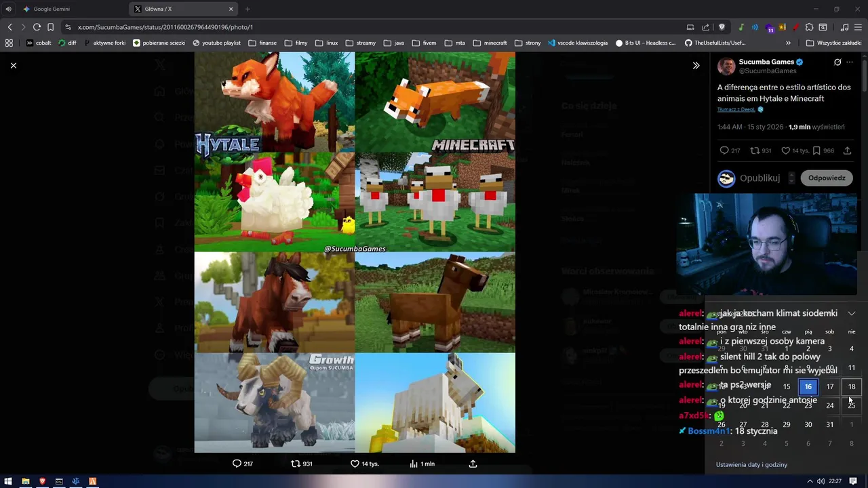Image resolution: width=868 pixels, height=488 pixels.
Task: Open the cobalt bookmark
Action: click(39, 43)
